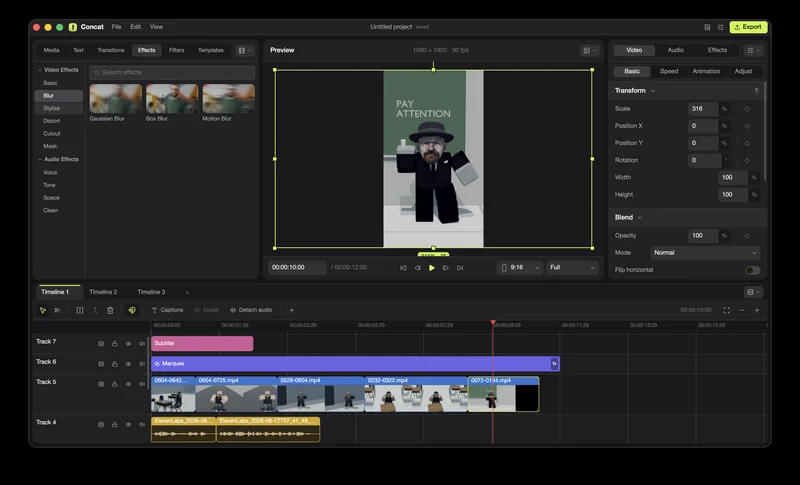Collapse Audio Effects category
Screen dimensions: 800x485
point(40,160)
